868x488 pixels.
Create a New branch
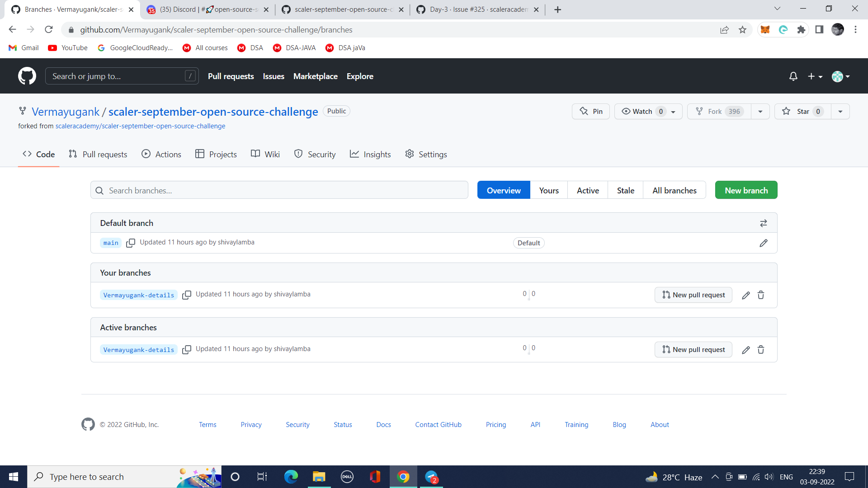click(746, 190)
